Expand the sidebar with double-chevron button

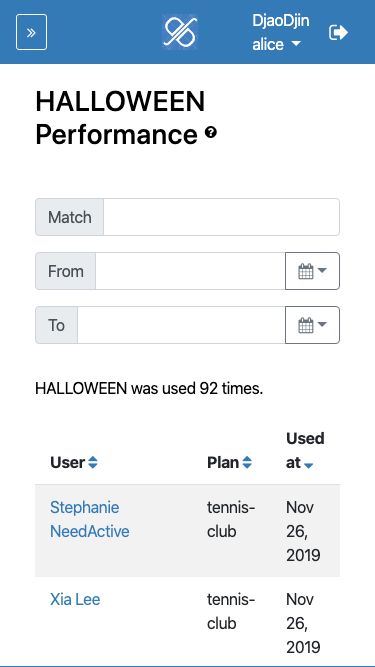pyautogui.click(x=31, y=32)
